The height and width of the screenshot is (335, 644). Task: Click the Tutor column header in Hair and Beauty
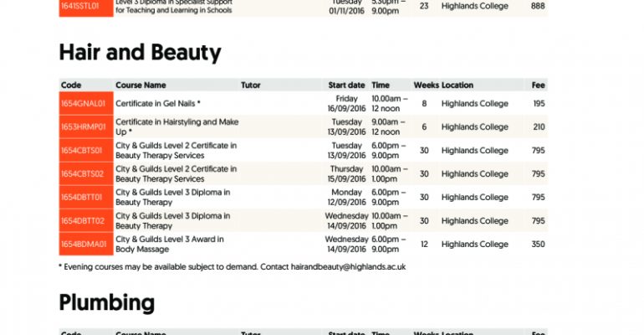point(251,85)
